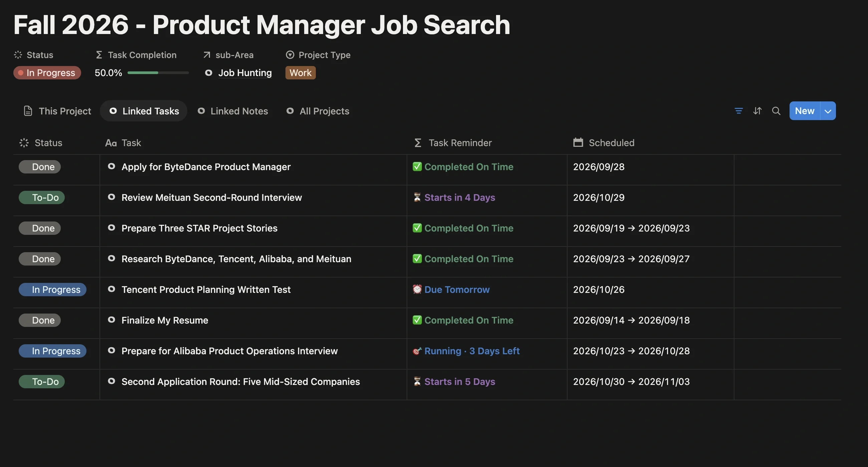Click the Job Hunting circle icon

point(209,73)
